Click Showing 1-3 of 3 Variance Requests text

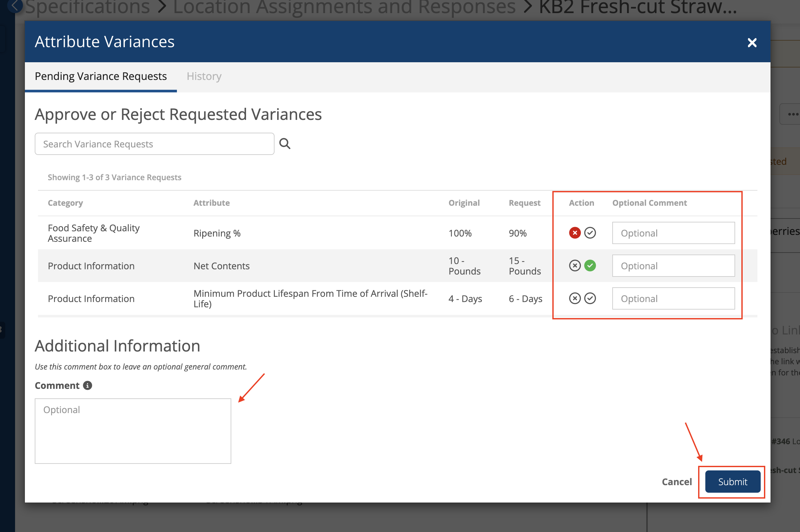pyautogui.click(x=114, y=177)
